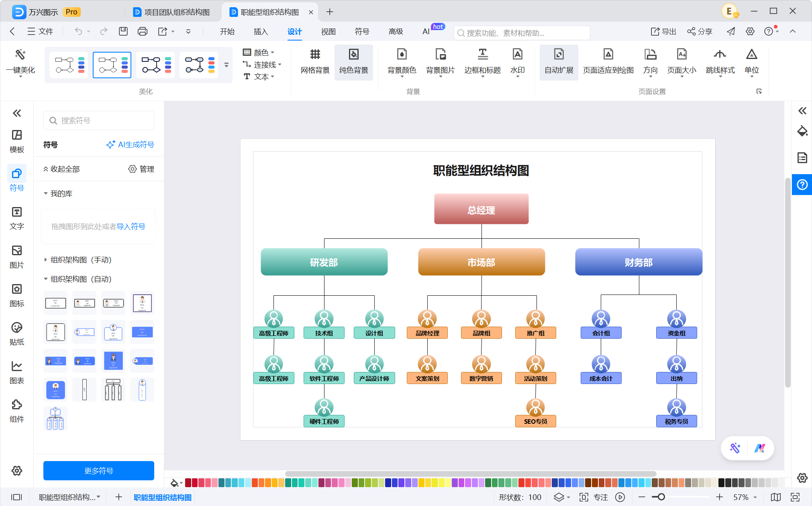Open the 方向 page orientation option
The image size is (812, 506).
click(x=650, y=62)
